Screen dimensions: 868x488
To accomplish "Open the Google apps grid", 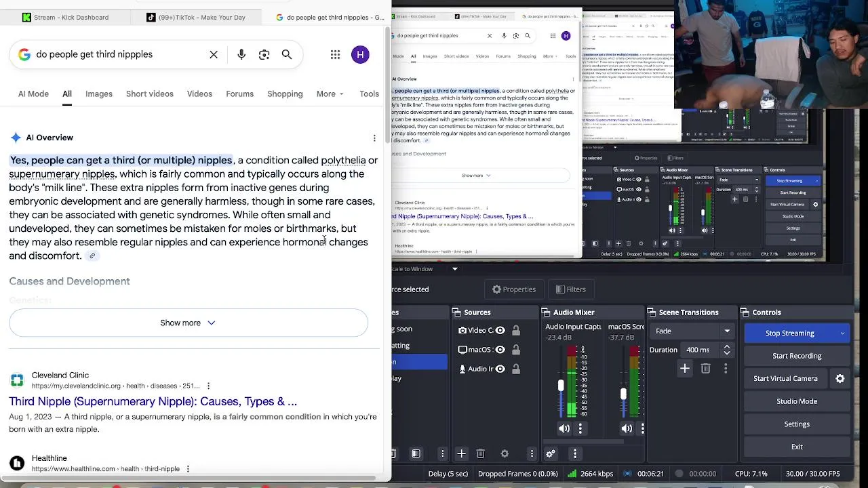I will [x=335, y=54].
